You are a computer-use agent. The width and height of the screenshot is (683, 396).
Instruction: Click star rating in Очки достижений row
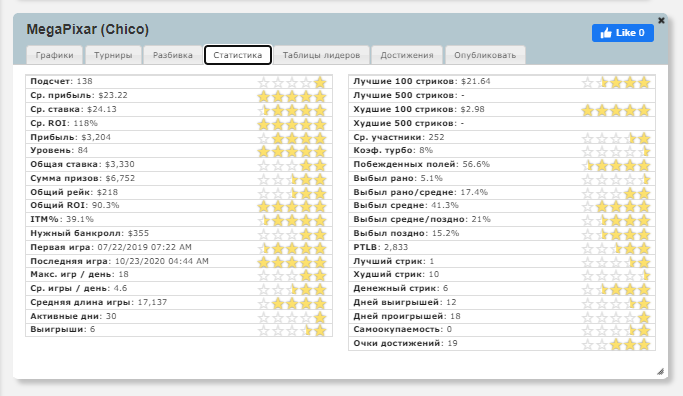click(x=616, y=344)
